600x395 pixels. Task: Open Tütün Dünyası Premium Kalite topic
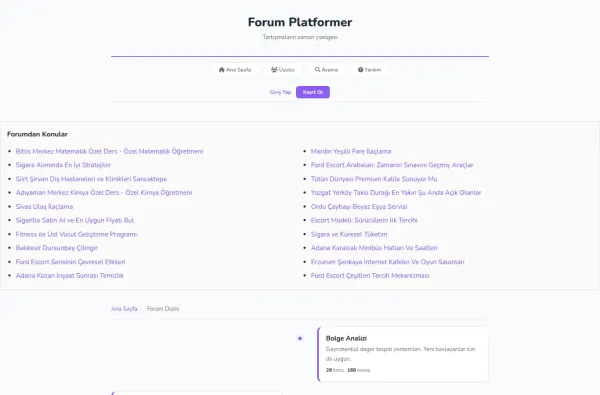point(374,179)
